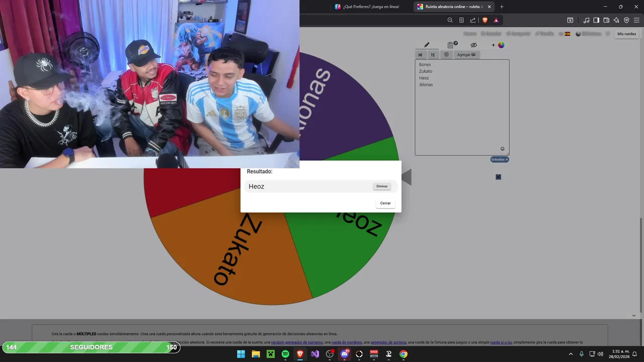Open the 'rueda de nombres' link
The height and width of the screenshot is (362, 644).
click(347, 342)
